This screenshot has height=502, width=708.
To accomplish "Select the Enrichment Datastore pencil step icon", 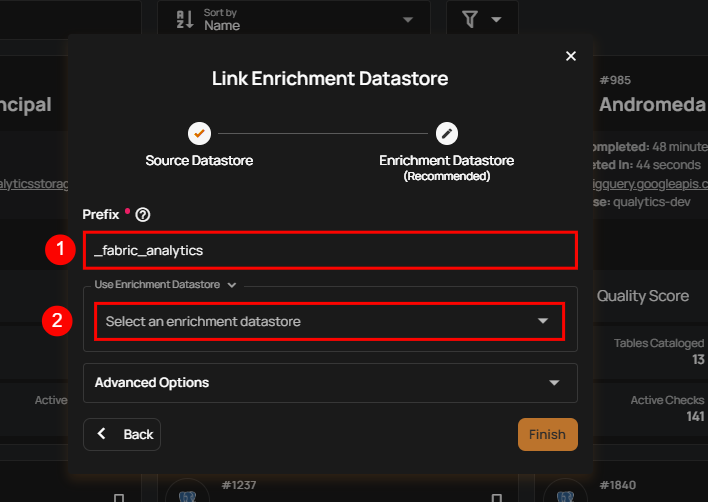I will click(447, 134).
